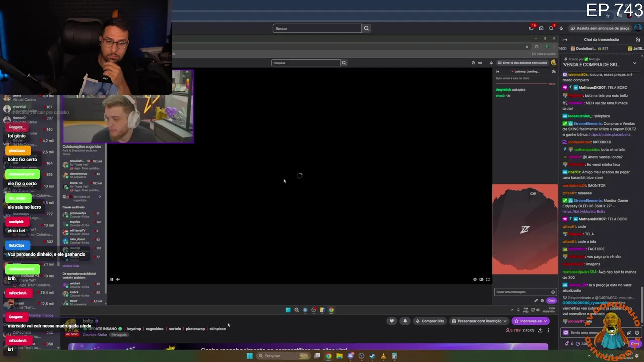644x362 pixels.
Task: Click the follow heart button under stream
Action: (x=392, y=321)
